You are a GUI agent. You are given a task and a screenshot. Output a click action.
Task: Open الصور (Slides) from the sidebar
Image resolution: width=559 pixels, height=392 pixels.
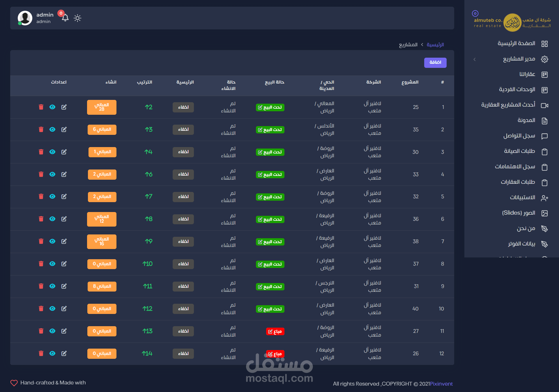518,213
